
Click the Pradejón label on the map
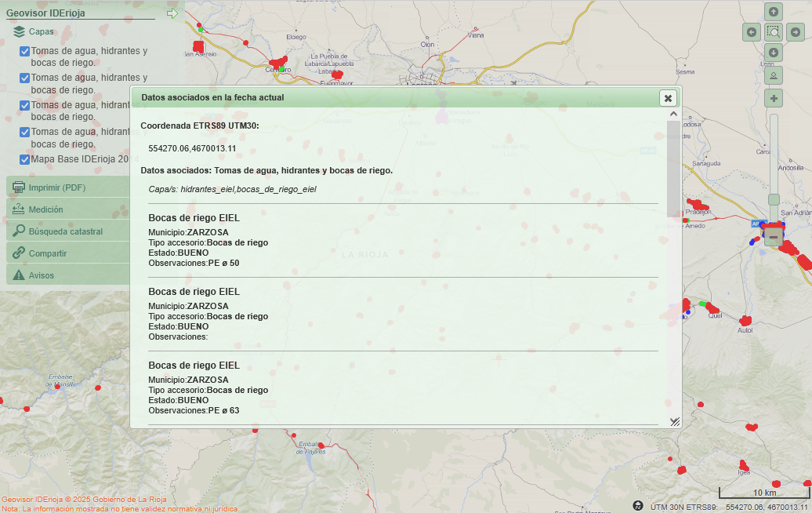[698, 212]
